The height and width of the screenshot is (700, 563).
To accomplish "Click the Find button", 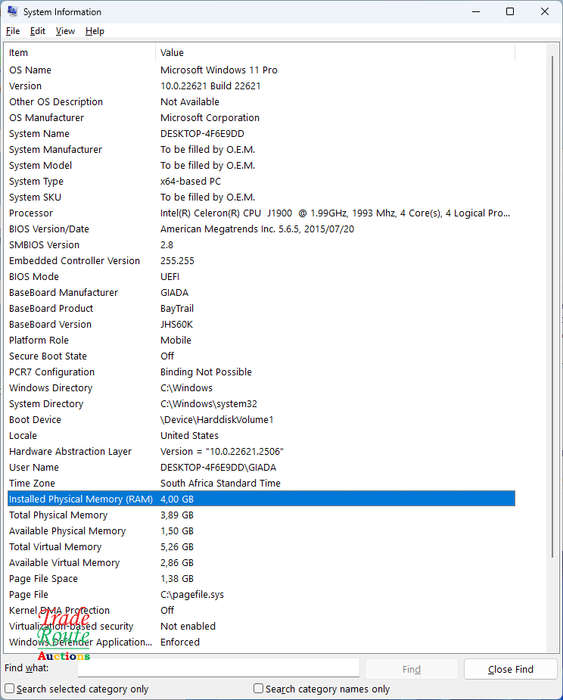I will 411,669.
